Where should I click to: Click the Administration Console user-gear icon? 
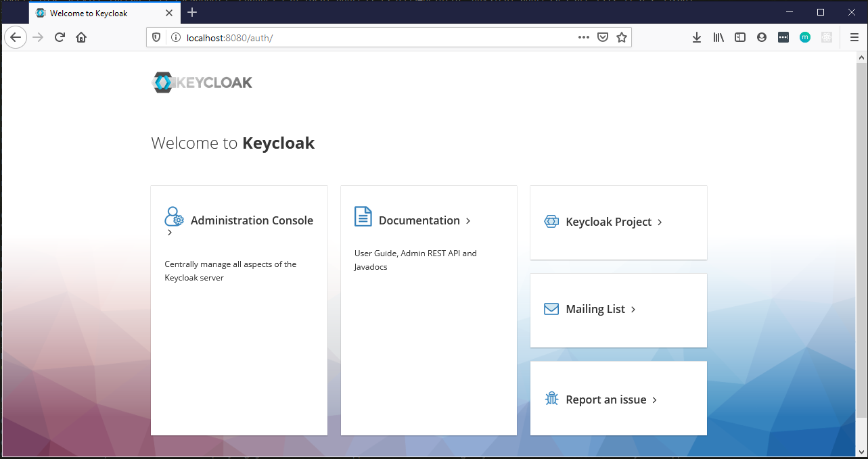coord(174,217)
